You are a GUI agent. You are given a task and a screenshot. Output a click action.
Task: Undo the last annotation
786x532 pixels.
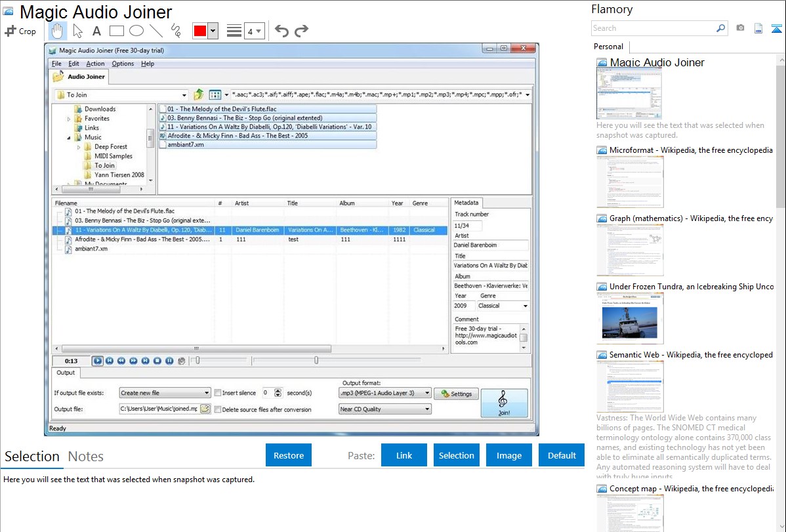[x=281, y=31]
